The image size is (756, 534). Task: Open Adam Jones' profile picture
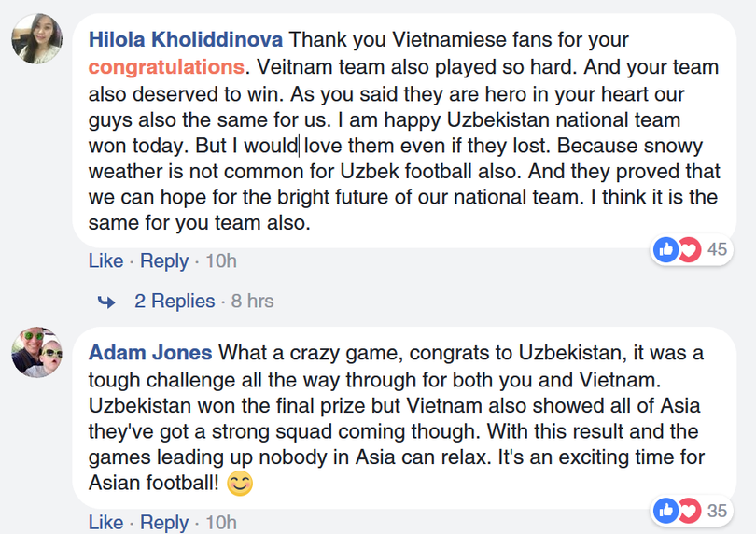37,352
